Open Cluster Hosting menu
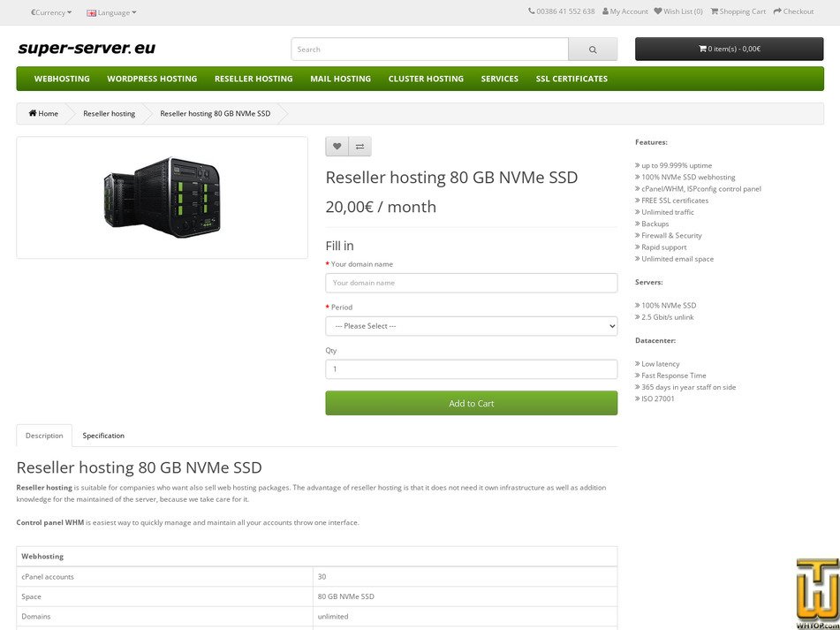 point(426,79)
